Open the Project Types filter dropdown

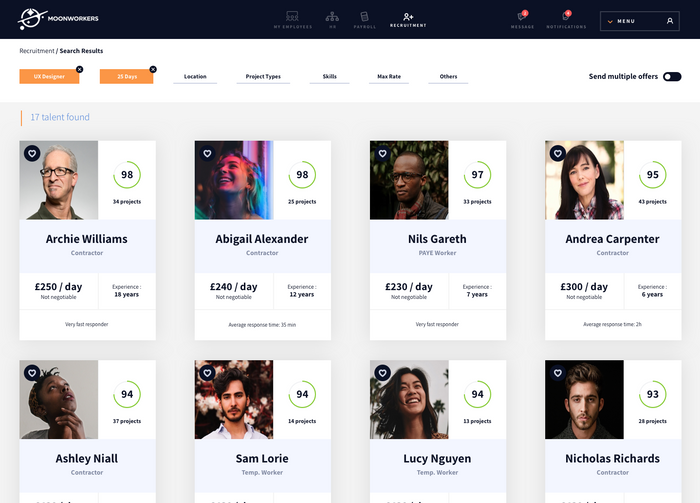click(x=263, y=77)
